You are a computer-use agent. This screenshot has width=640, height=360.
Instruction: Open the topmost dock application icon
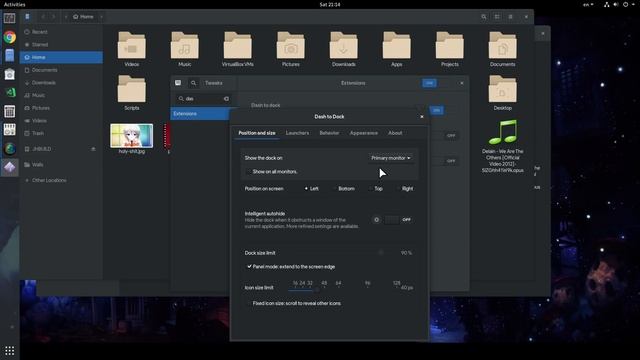pos(10,18)
